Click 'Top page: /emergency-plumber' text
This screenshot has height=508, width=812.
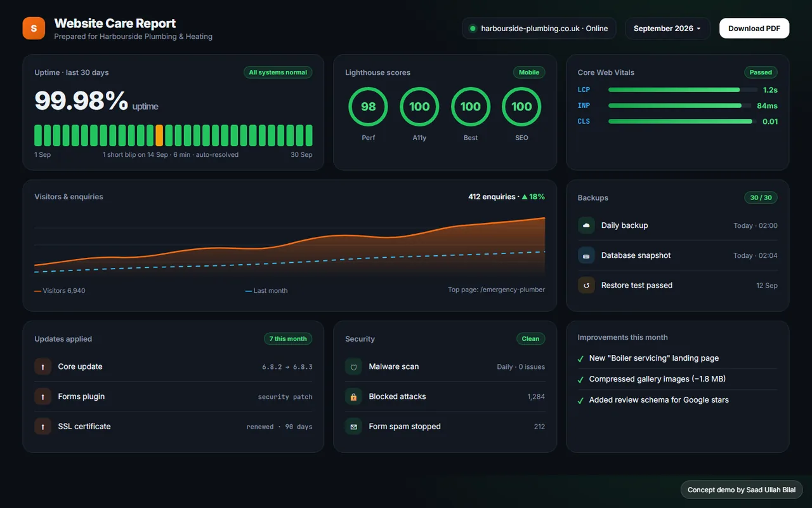click(496, 290)
